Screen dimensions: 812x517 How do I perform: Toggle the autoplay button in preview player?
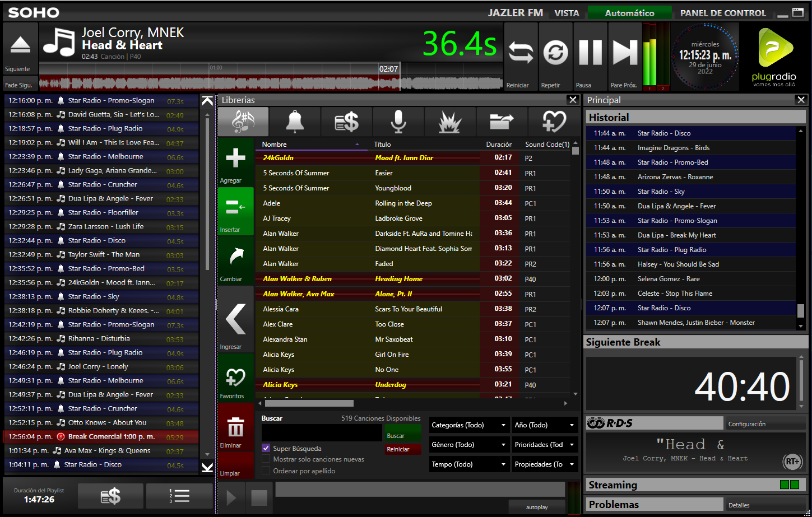537,506
